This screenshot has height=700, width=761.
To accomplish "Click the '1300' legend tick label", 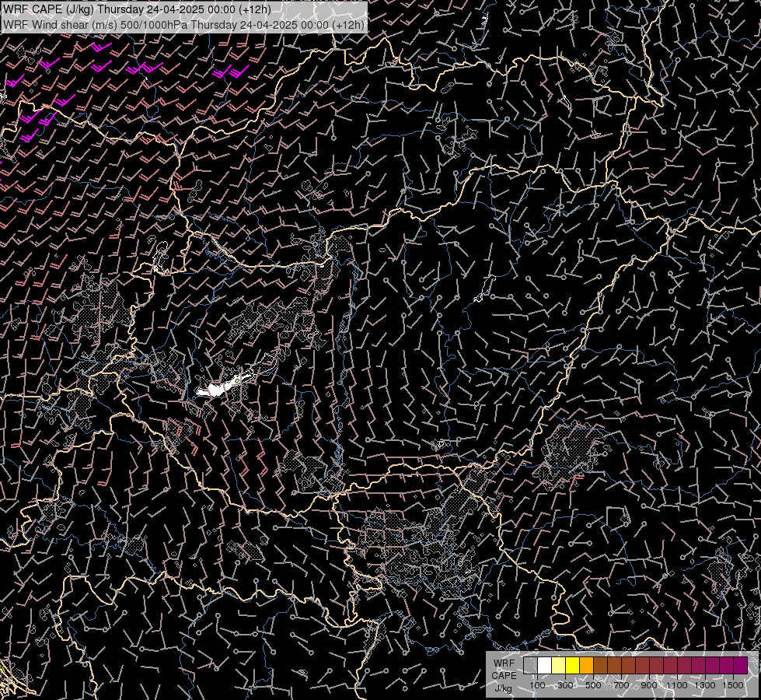I will [705, 685].
